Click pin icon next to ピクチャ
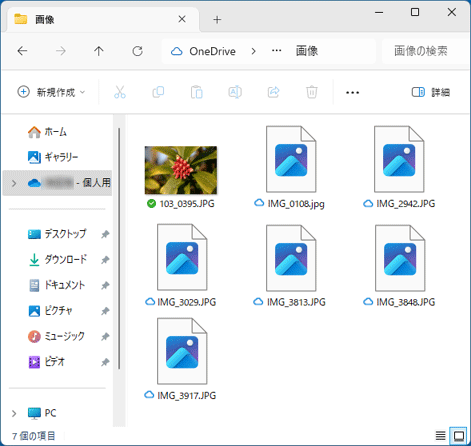This screenshot has height=446, width=471. tap(105, 311)
